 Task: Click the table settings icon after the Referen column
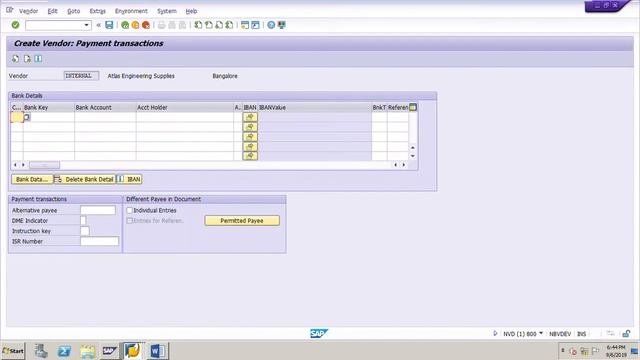click(413, 107)
